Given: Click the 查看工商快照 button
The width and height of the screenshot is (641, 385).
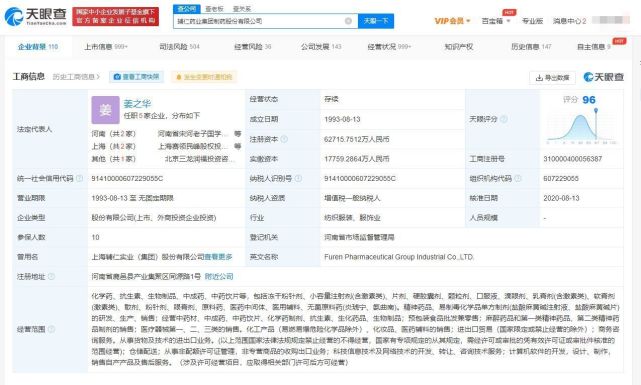Looking at the screenshot, I should [x=137, y=77].
